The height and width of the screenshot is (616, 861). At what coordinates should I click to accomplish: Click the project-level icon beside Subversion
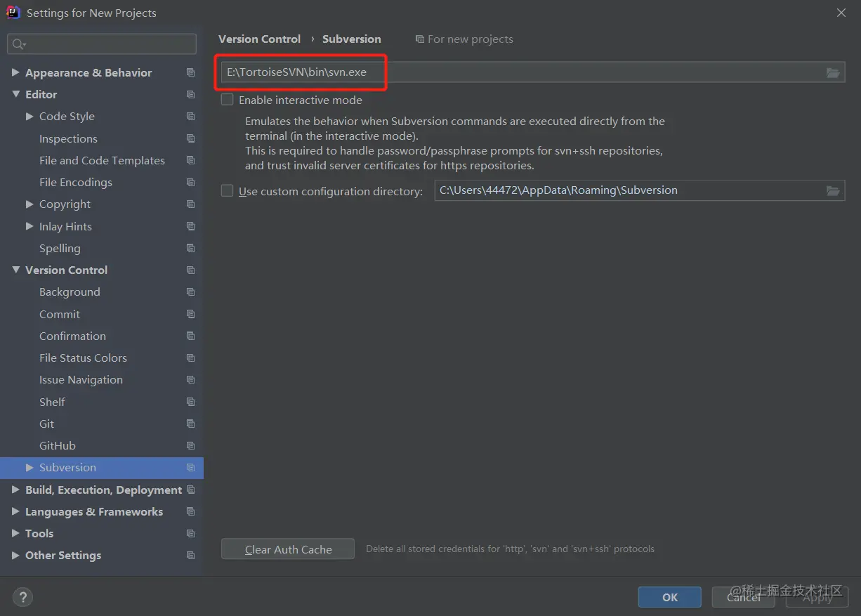tap(190, 467)
